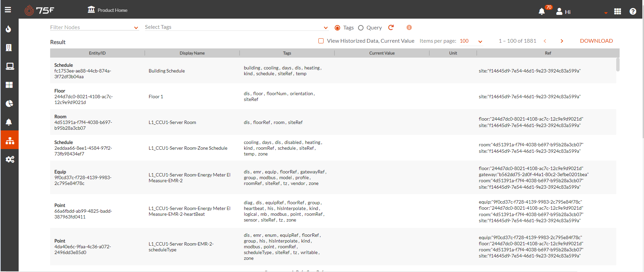Click Floor 1 tags cell

[279, 97]
